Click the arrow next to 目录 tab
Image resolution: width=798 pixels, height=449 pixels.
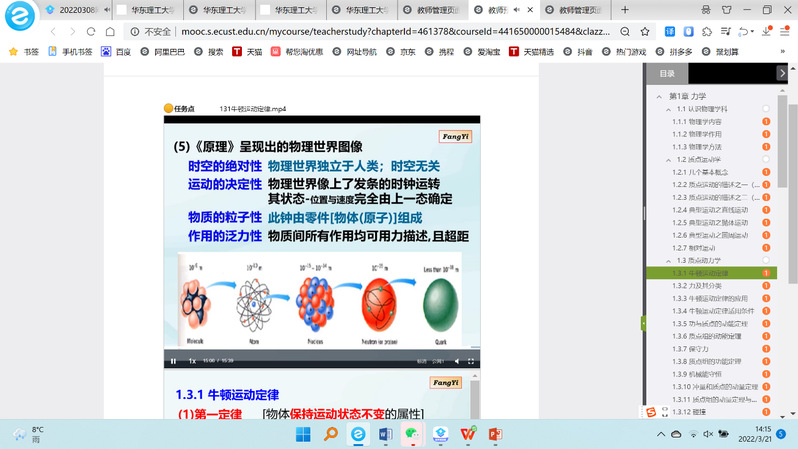[x=782, y=73]
